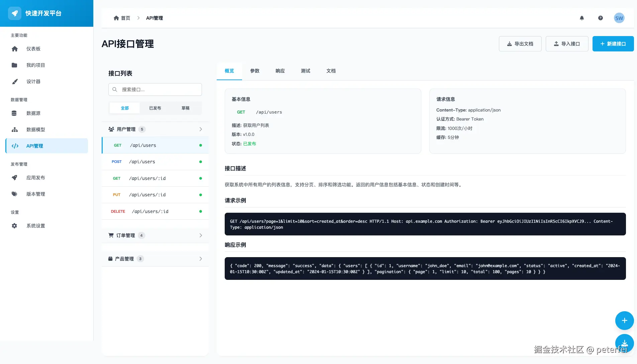
Task: Click the help question-mark icon
Action: click(x=600, y=18)
